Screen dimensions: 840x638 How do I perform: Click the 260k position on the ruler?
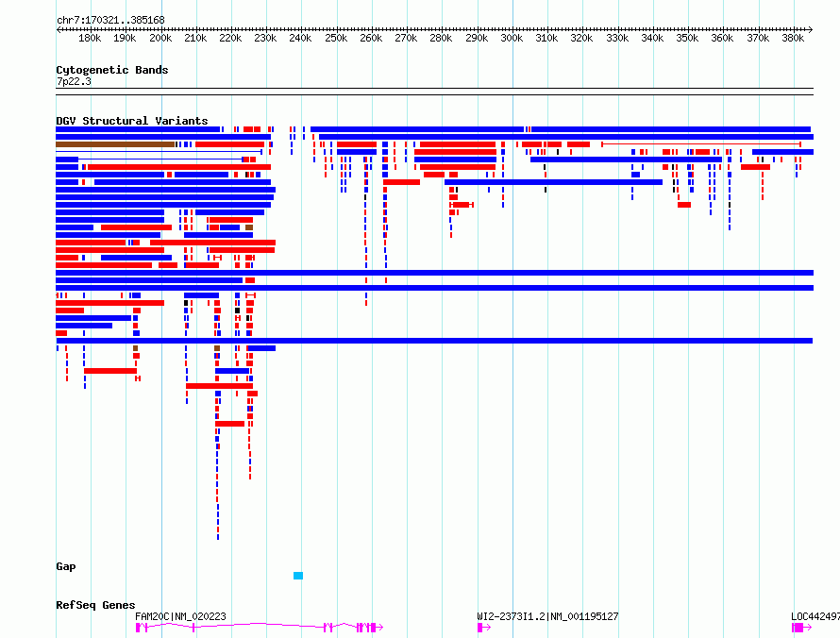click(371, 38)
